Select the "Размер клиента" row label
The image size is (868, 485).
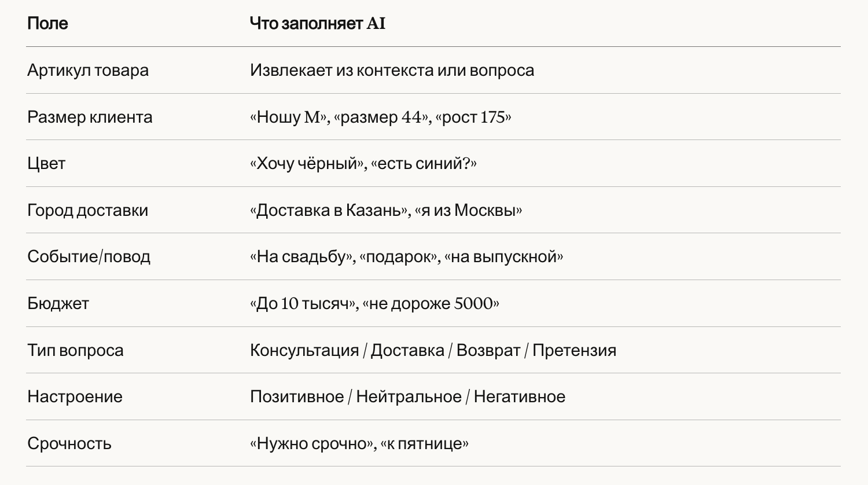[90, 117]
